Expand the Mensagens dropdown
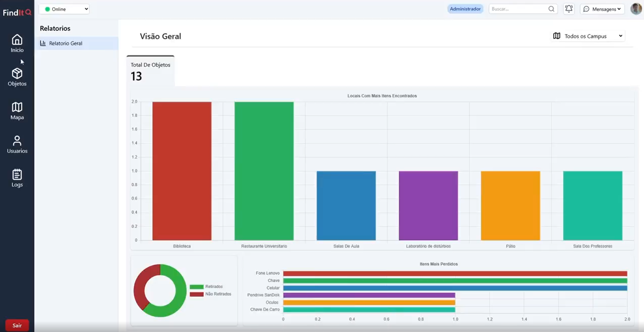 [602, 9]
